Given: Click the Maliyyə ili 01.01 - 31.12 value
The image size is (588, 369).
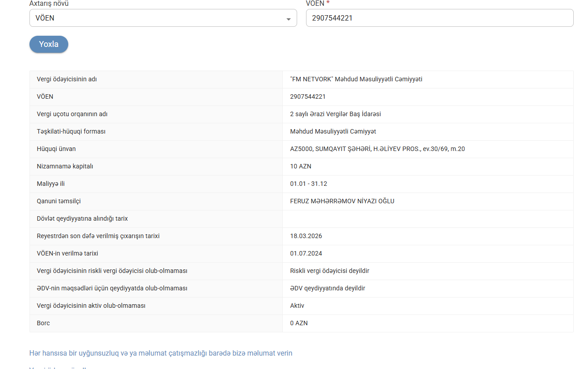Looking at the screenshot, I should pyautogui.click(x=309, y=184).
